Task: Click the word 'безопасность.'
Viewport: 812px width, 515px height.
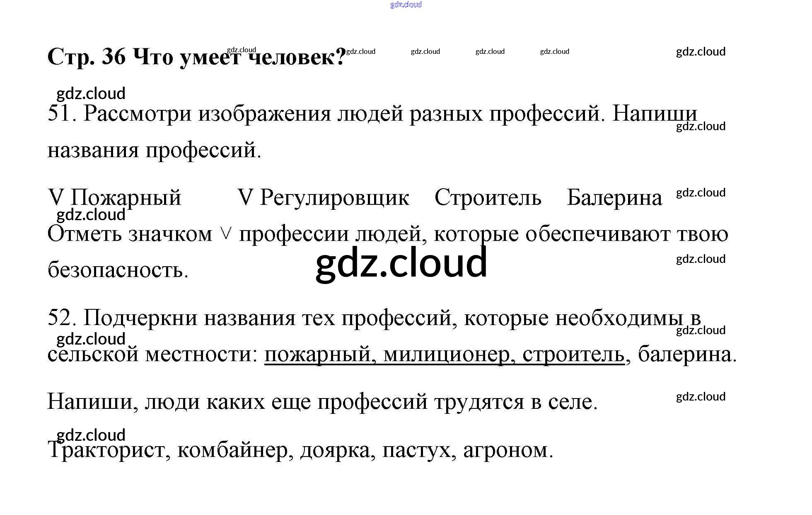Action: point(118,270)
